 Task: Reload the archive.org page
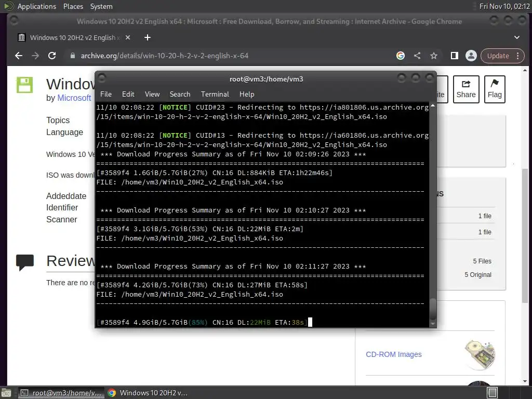[x=52, y=56]
